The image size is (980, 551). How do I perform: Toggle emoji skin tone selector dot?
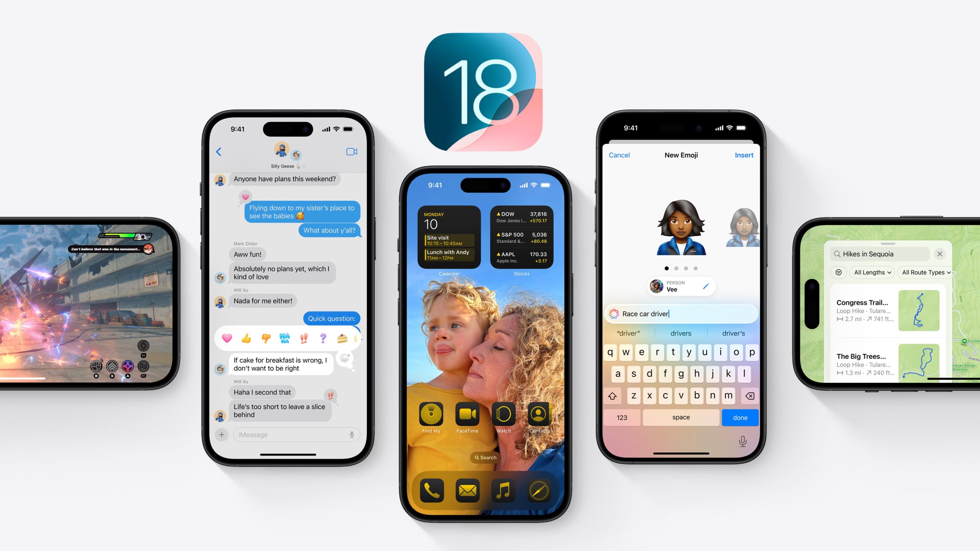(x=665, y=268)
